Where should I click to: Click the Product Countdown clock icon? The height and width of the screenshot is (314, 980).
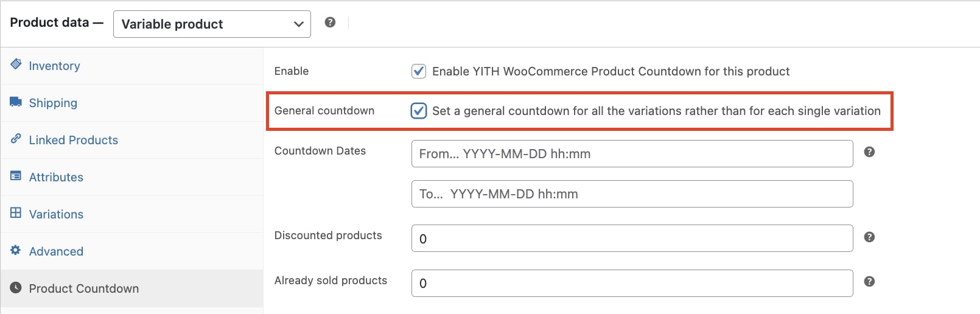(16, 288)
